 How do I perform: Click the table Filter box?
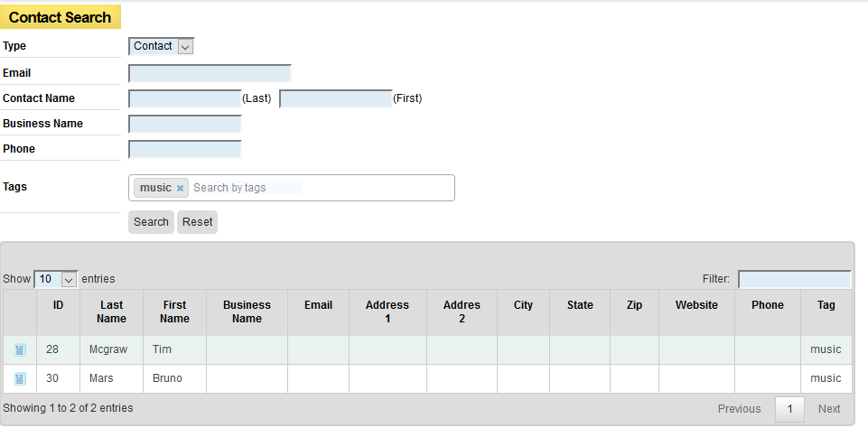click(x=794, y=280)
